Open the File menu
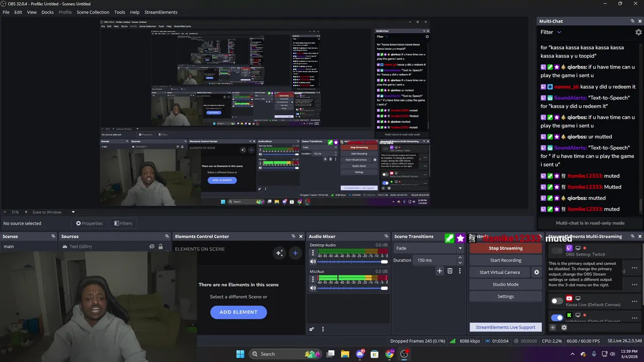This screenshot has height=362, width=644. point(6,12)
